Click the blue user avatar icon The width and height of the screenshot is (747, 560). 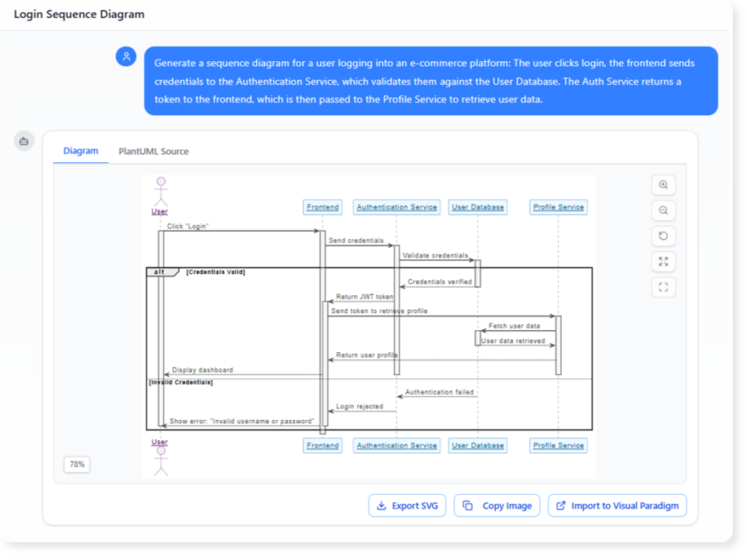coord(126,56)
